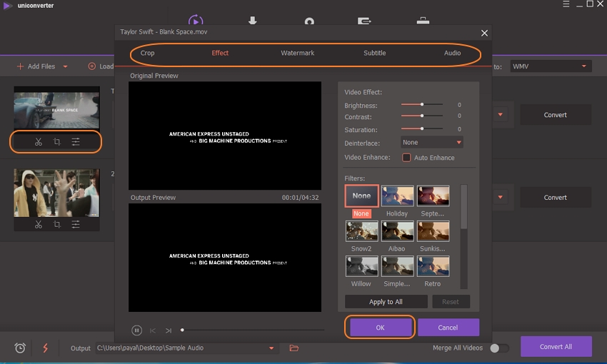Image resolution: width=607 pixels, height=364 pixels.
Task: Pause the preview playback
Action: click(136, 330)
